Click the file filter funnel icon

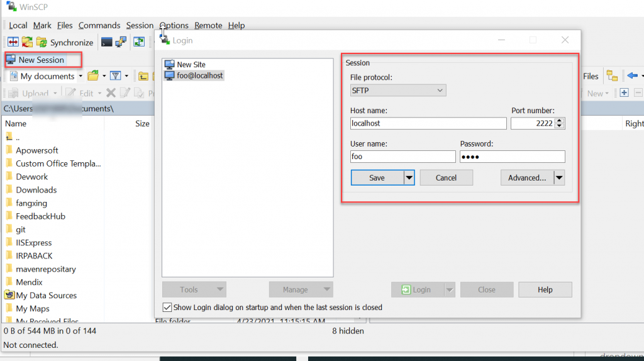(x=116, y=75)
